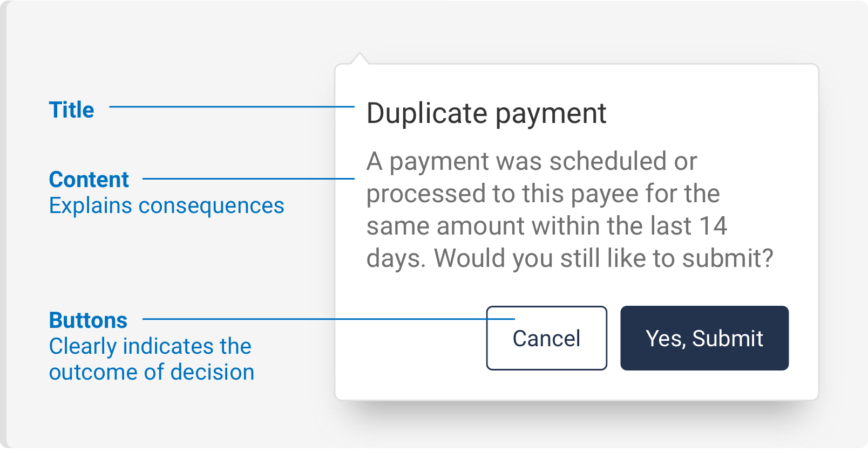Click the 'outcome of decision' caption line

(151, 372)
